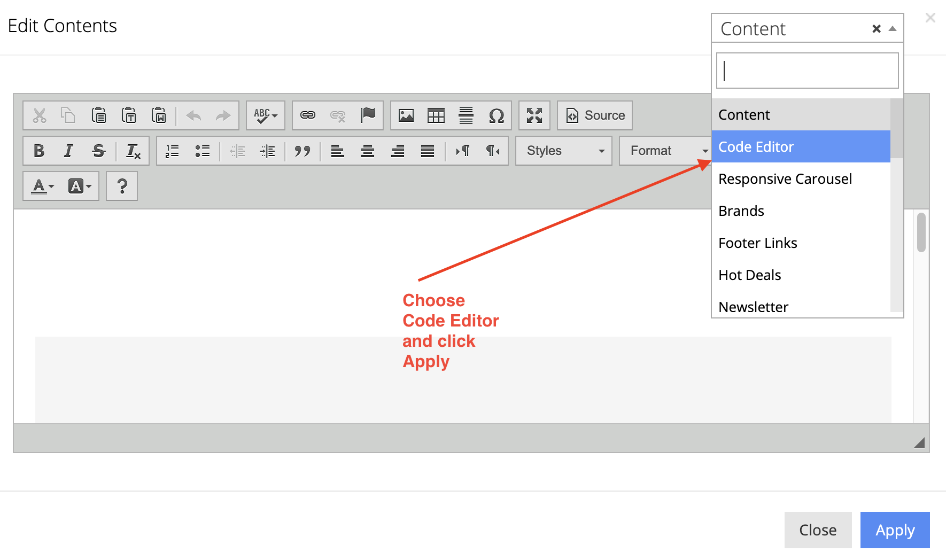Image resolution: width=946 pixels, height=560 pixels.
Task: Select the Paste from Word icon
Action: [x=159, y=115]
